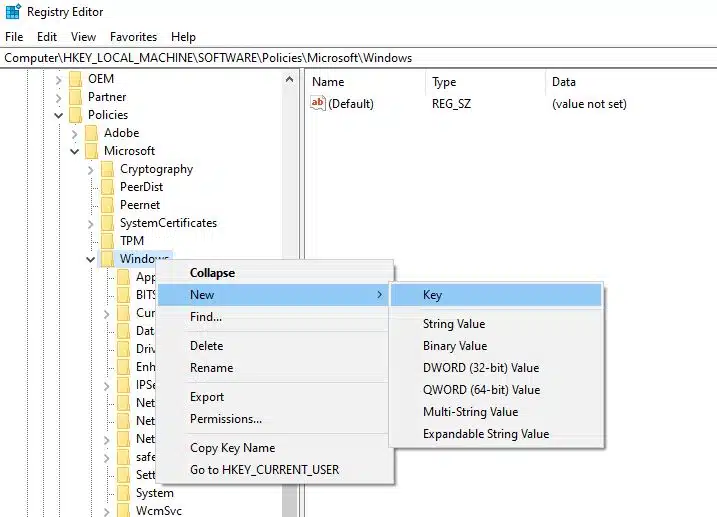Click the Peernet folder icon
This screenshot has width=717, height=517.
[107, 205]
